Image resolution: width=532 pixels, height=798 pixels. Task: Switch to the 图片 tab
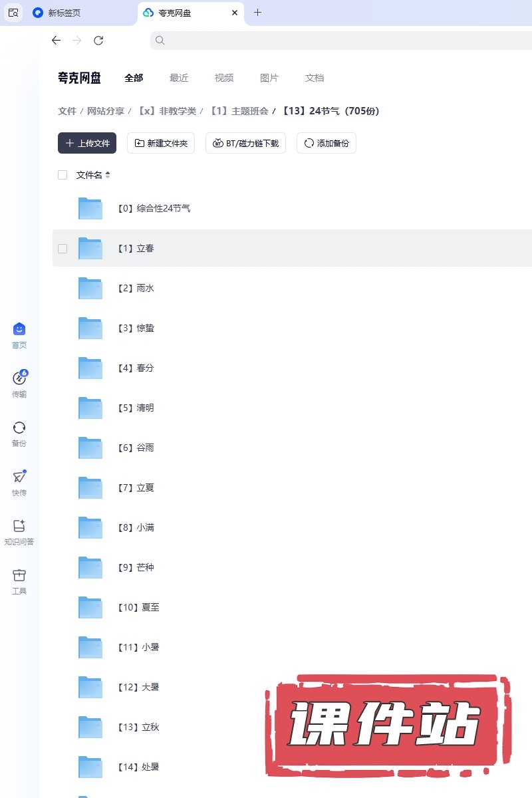269,78
